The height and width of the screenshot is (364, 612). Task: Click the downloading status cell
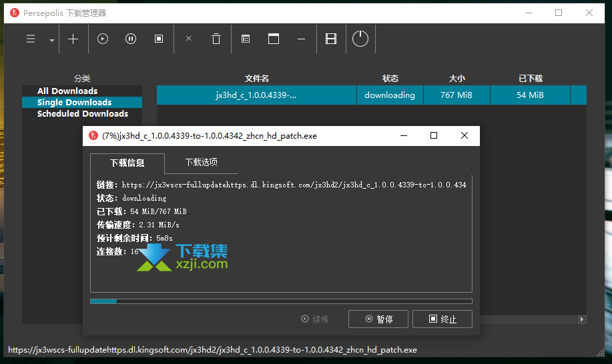(390, 95)
